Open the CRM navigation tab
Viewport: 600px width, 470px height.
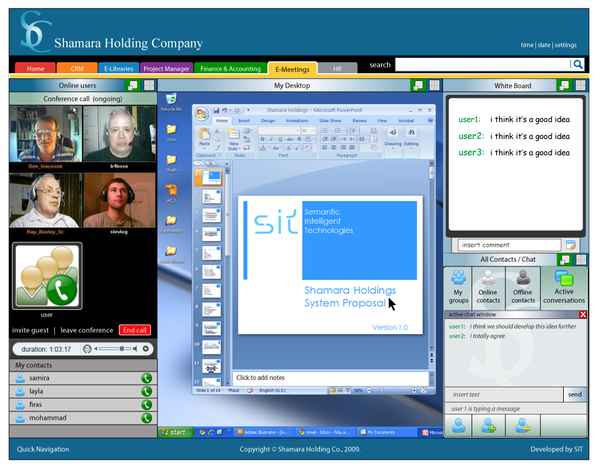pos(77,68)
